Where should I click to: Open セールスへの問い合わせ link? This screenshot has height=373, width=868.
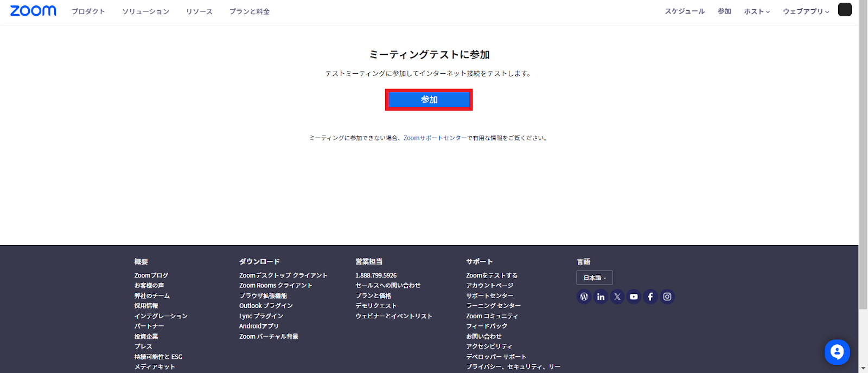coord(388,285)
